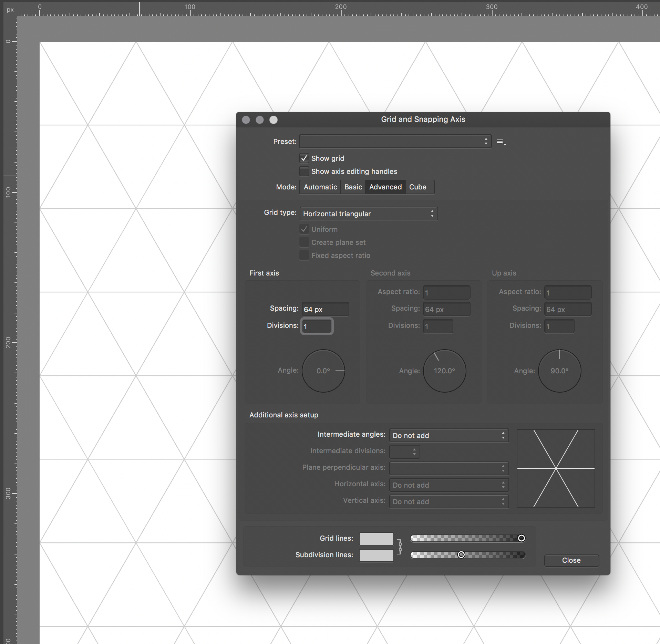This screenshot has height=644, width=660.
Task: Click the red close window button
Action: coord(246,120)
